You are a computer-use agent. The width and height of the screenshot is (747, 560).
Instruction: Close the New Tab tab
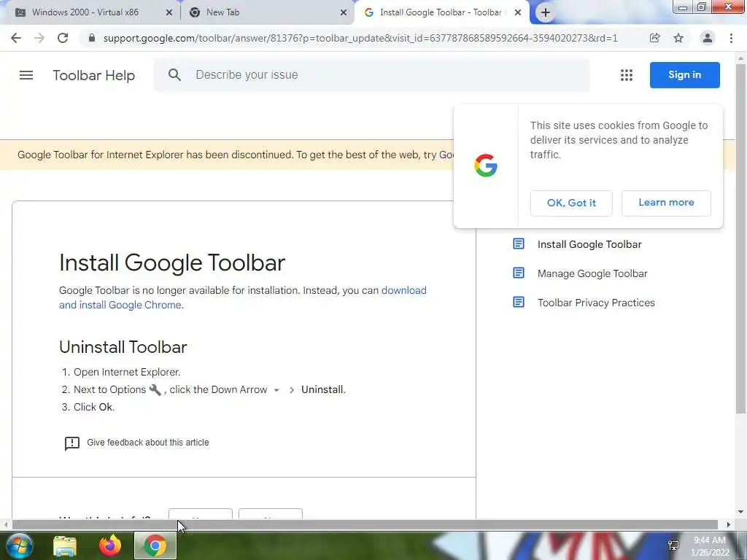pos(344,12)
